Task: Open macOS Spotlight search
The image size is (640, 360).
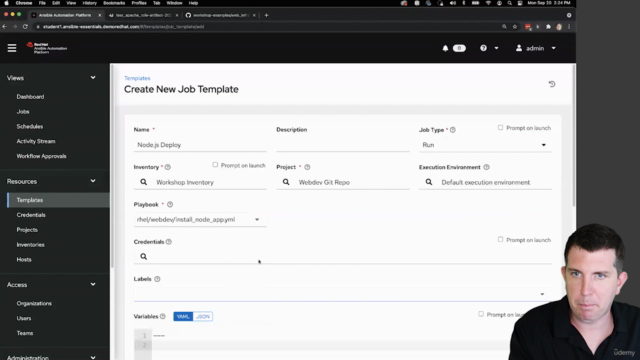Action: coord(509,3)
